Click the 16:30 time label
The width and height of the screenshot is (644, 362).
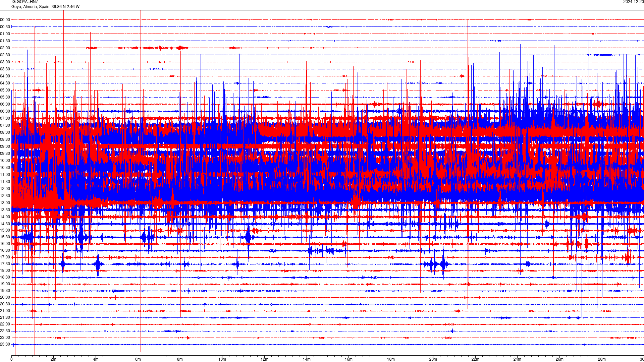point(5,250)
